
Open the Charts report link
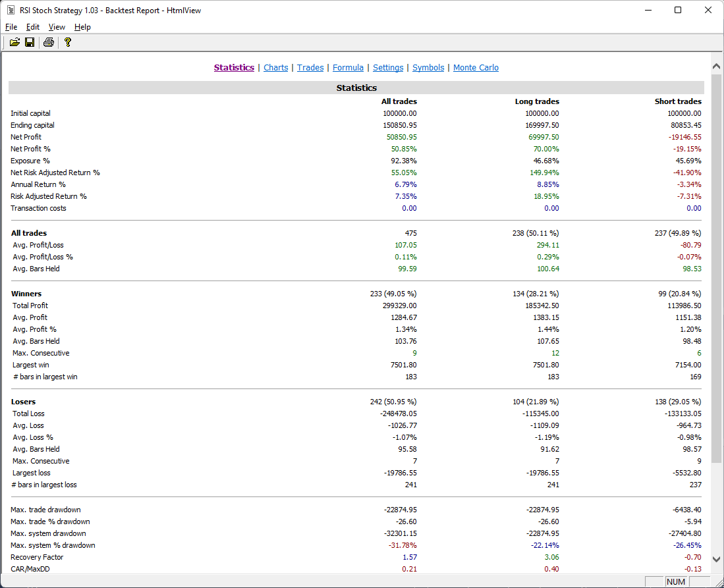tap(275, 67)
